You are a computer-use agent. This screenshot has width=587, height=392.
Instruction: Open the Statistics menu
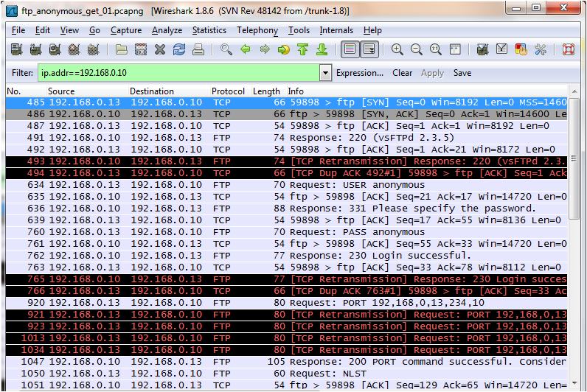pos(209,30)
